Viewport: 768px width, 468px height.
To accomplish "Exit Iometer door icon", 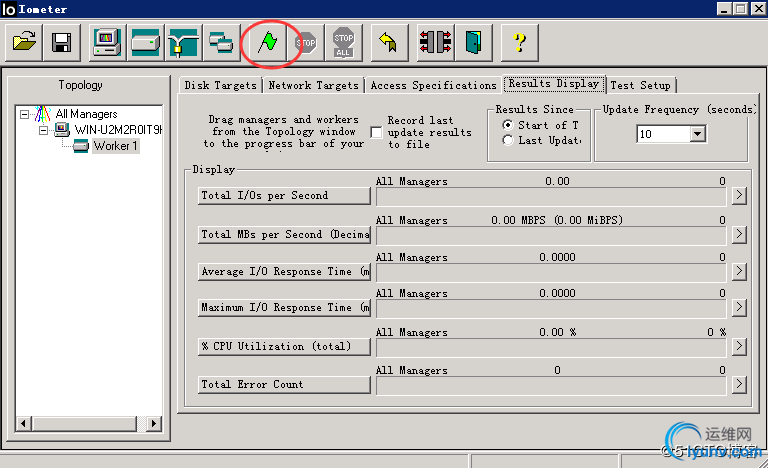I will (x=473, y=43).
